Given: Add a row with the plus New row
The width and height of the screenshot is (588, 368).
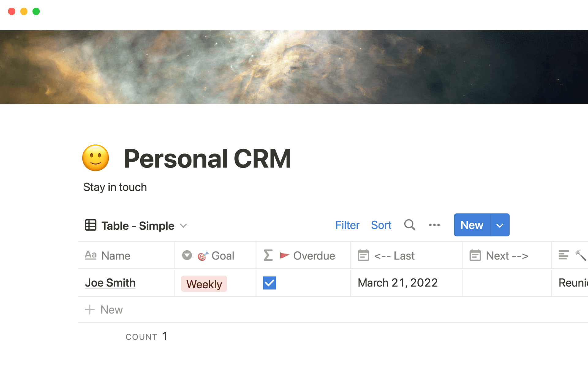Looking at the screenshot, I should tap(104, 310).
